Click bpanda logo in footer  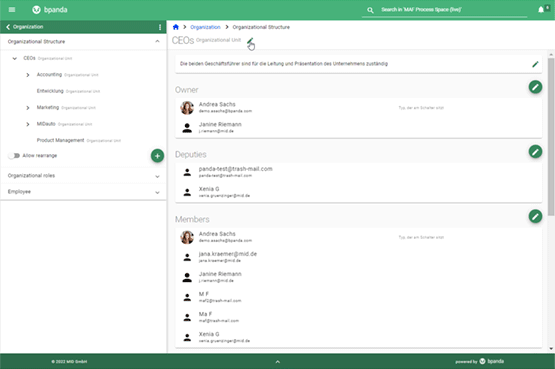point(491,361)
